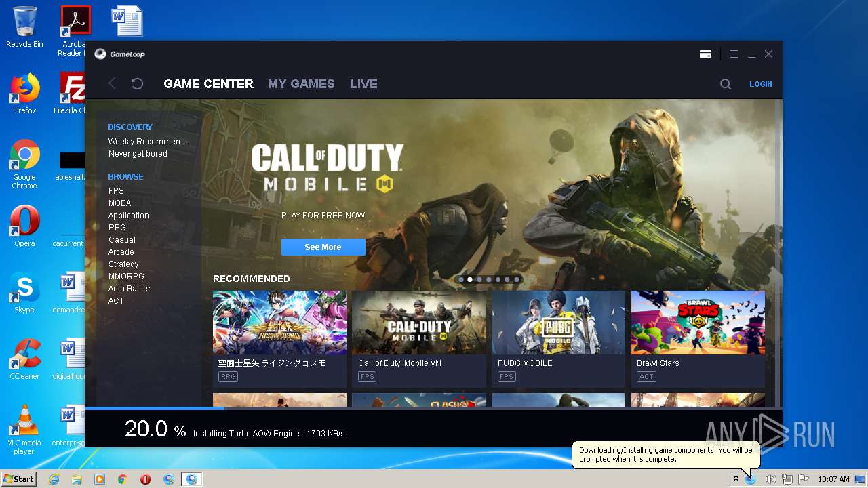Open the GameLoop hamburger menu
The width and height of the screenshot is (868, 488).
pyautogui.click(x=734, y=54)
